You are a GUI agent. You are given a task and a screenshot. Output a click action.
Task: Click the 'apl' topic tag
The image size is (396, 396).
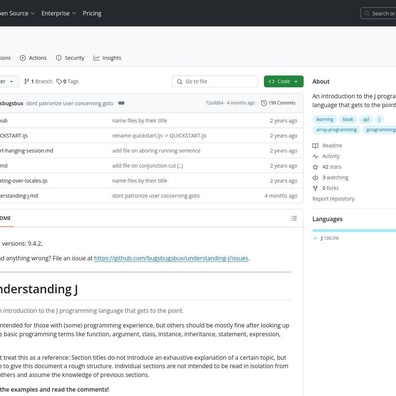[366, 119]
